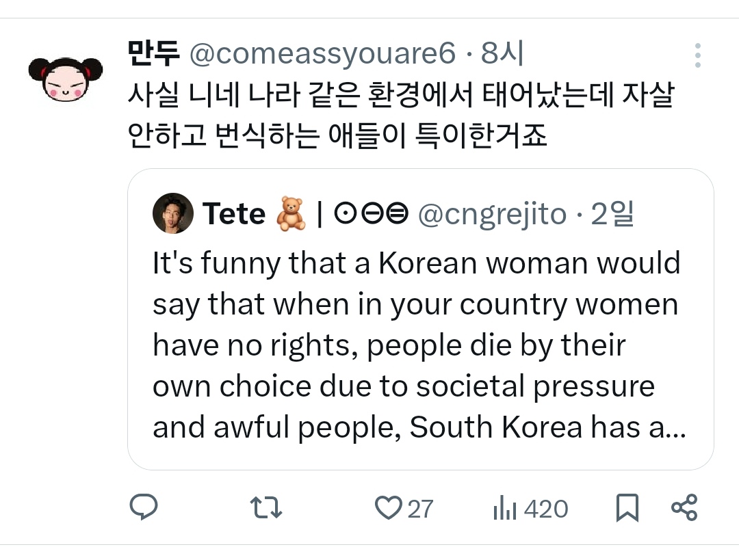Like the tweet with the heart icon

coord(389,508)
